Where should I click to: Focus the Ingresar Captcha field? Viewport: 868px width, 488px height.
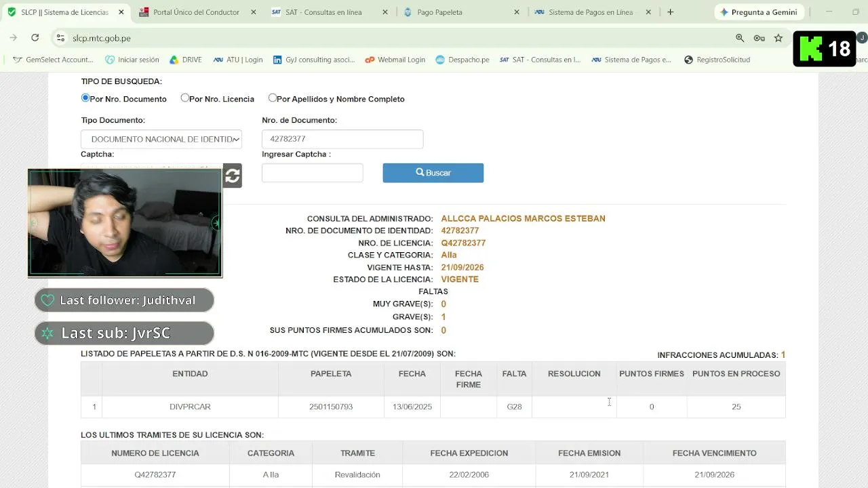(x=313, y=173)
